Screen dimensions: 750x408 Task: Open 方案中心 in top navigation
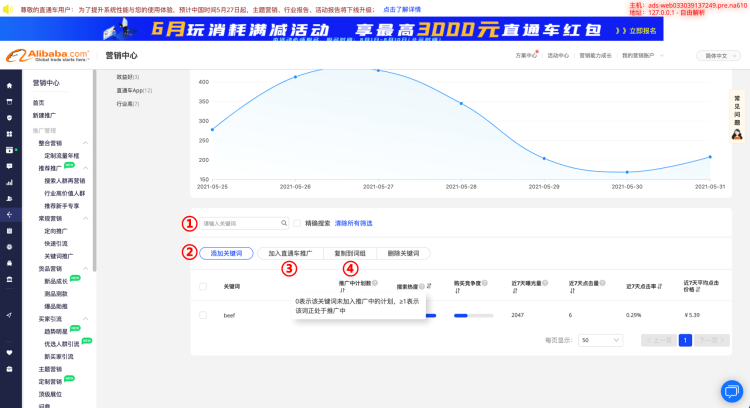pyautogui.click(x=526, y=56)
